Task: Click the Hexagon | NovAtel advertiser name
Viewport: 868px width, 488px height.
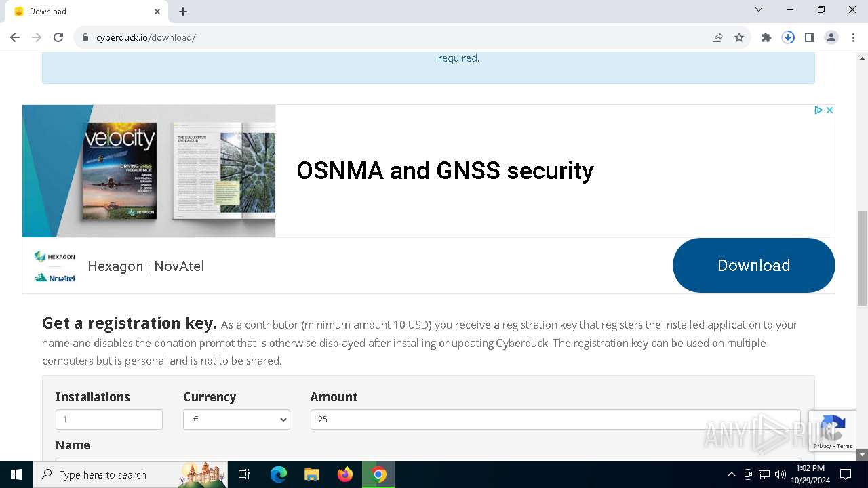Action: 146,266
